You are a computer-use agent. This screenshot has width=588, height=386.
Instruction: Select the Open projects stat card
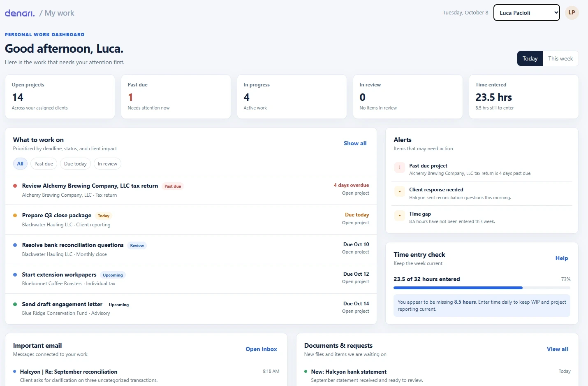[60, 97]
